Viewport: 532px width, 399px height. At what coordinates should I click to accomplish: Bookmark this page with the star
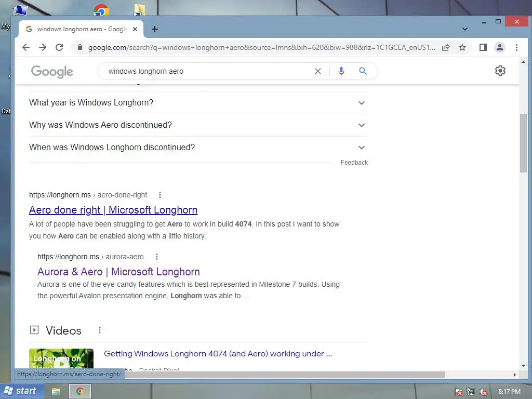pyautogui.click(x=462, y=47)
